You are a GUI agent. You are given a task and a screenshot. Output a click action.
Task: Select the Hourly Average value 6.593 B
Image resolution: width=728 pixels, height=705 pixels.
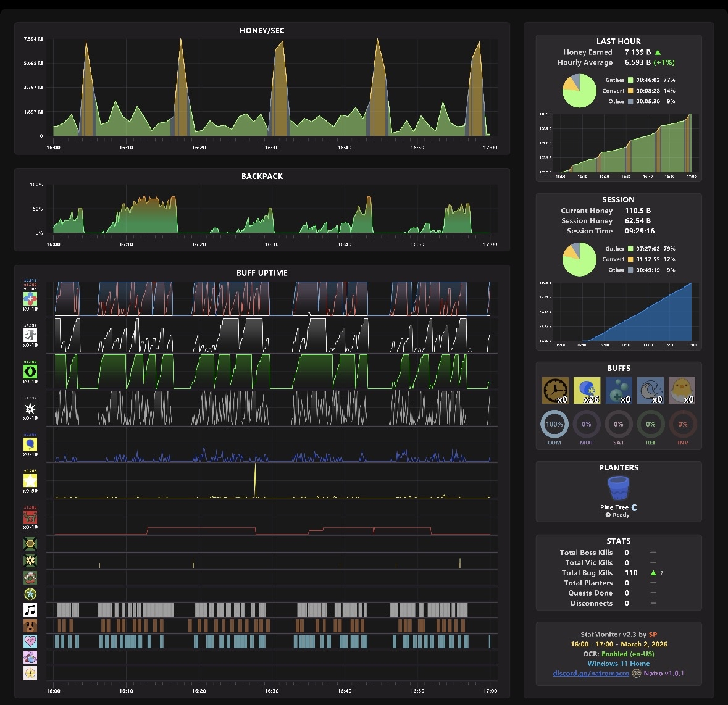click(x=637, y=62)
